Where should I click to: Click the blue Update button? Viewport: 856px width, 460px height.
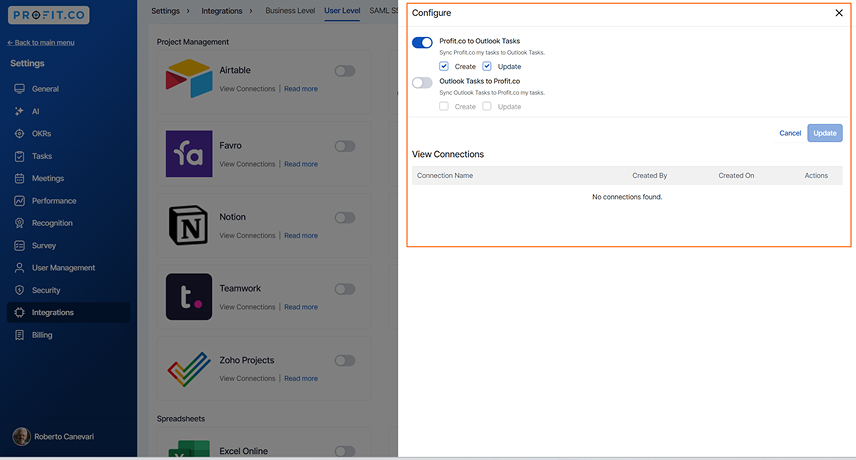(x=825, y=133)
